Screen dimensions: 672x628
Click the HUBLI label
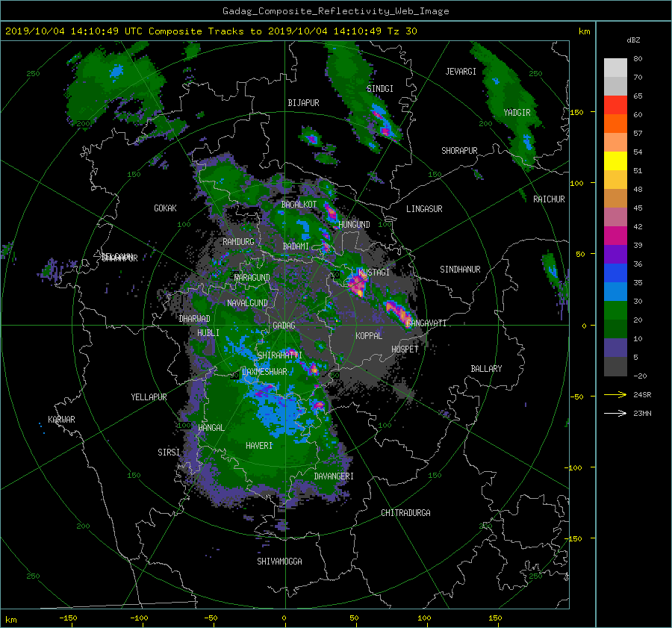click(208, 333)
